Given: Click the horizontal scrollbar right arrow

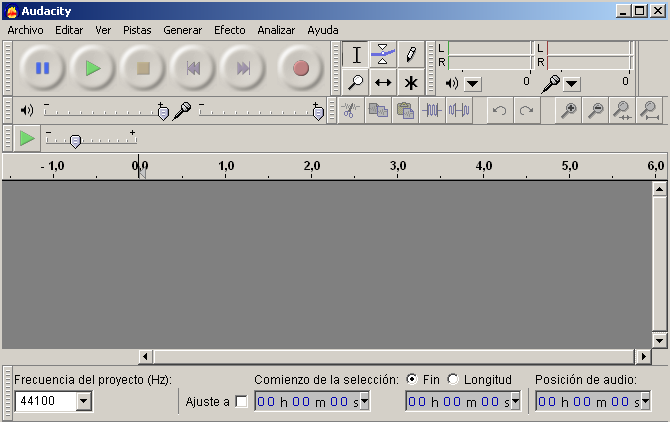Looking at the screenshot, I should tap(642, 356).
